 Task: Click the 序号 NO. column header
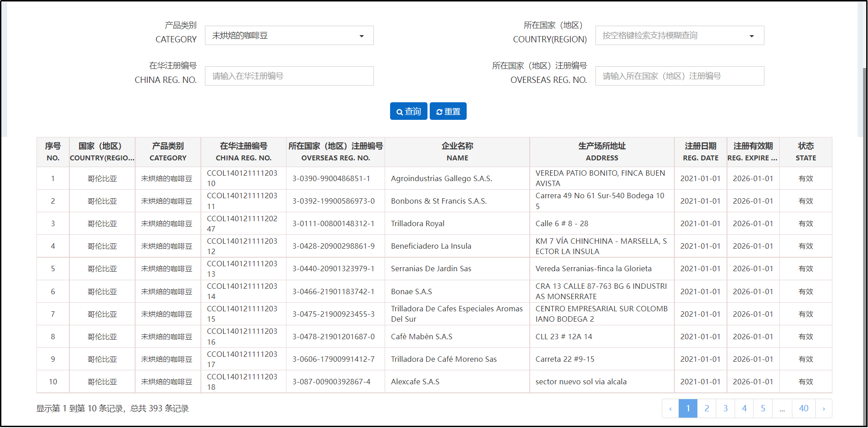pos(53,152)
